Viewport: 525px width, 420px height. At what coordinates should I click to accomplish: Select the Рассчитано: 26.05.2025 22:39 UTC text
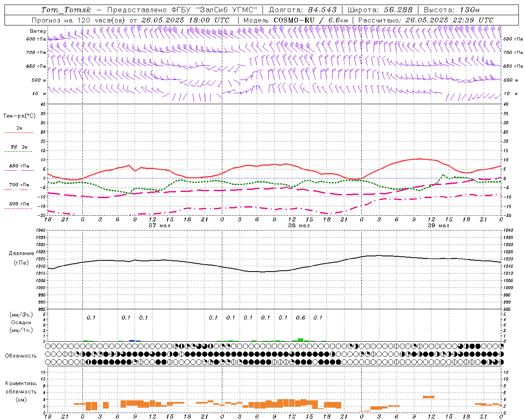426,20
